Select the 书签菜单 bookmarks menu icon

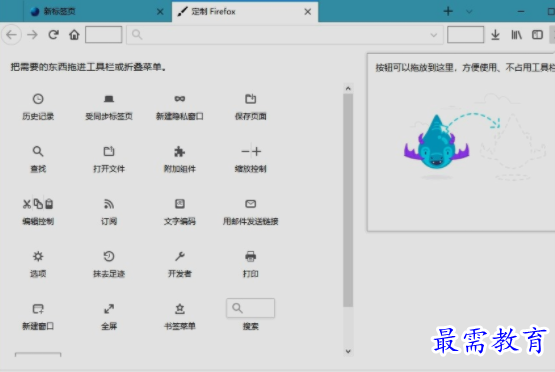click(x=179, y=309)
